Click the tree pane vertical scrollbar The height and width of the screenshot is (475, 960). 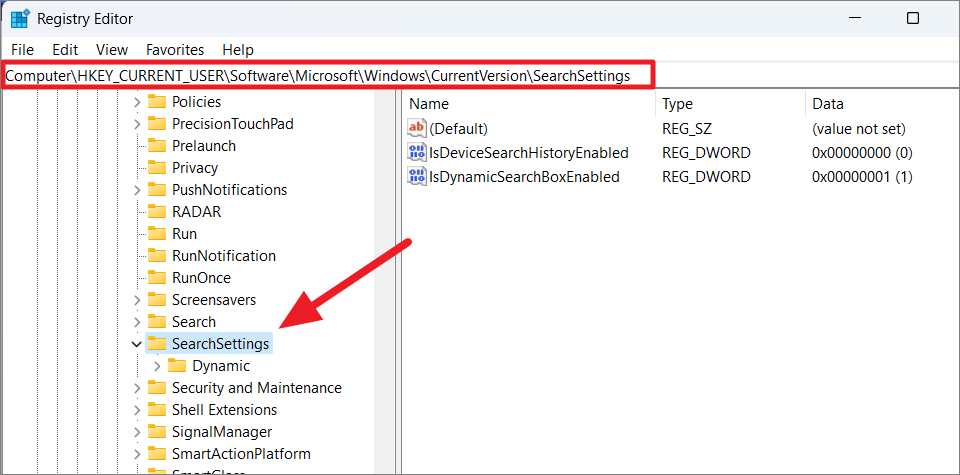[384, 282]
